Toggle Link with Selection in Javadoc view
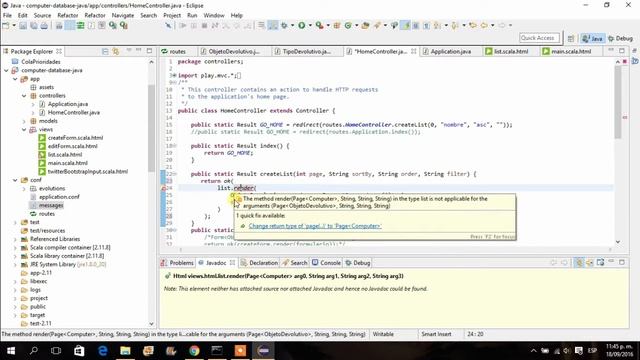The image size is (640, 360). pyautogui.click(x=579, y=262)
